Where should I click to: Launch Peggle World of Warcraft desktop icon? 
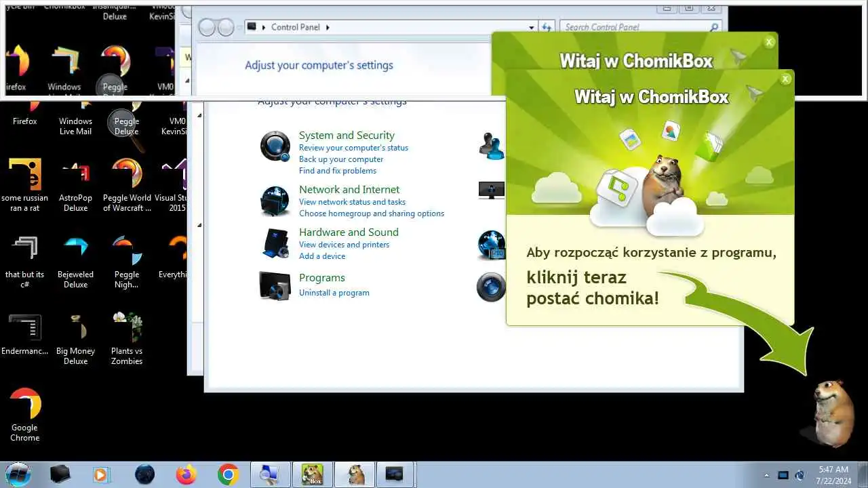click(x=127, y=185)
